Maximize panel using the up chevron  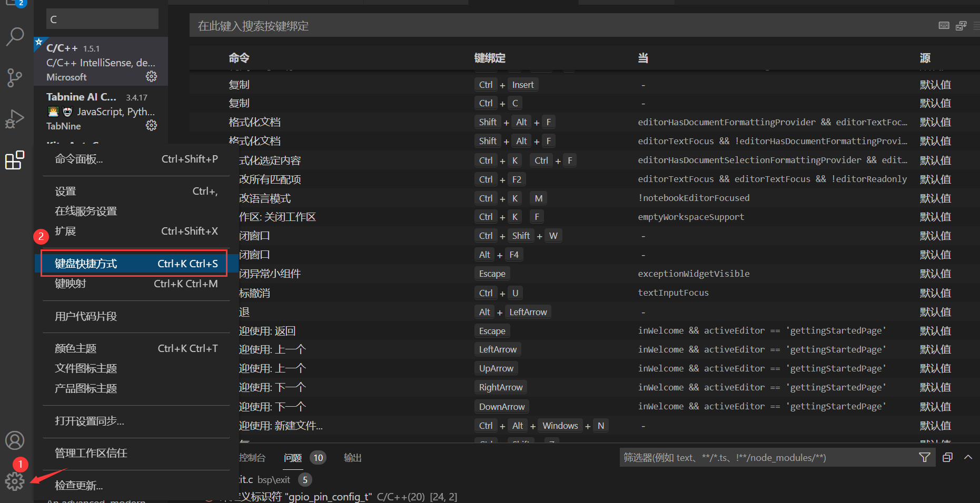[x=968, y=457]
